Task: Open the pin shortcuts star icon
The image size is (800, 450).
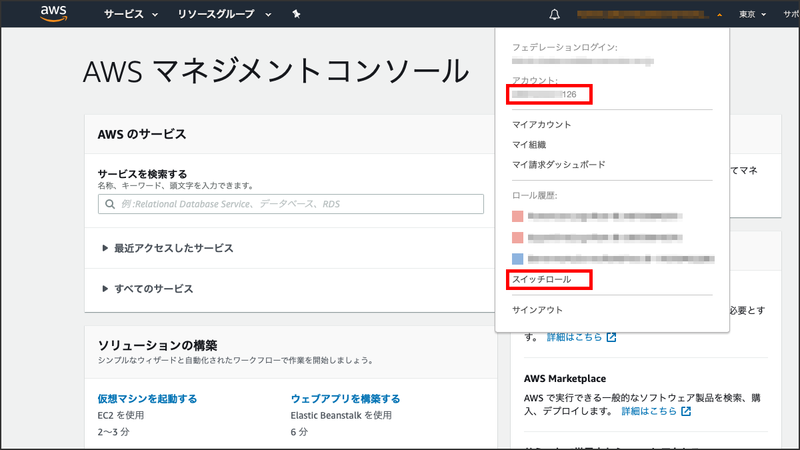Action: coord(296,14)
